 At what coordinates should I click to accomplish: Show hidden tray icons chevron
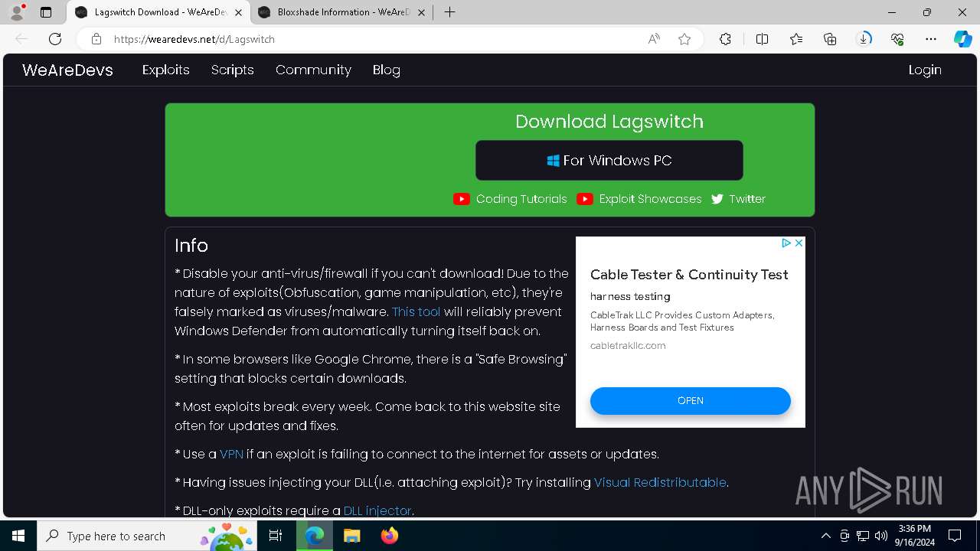click(825, 536)
